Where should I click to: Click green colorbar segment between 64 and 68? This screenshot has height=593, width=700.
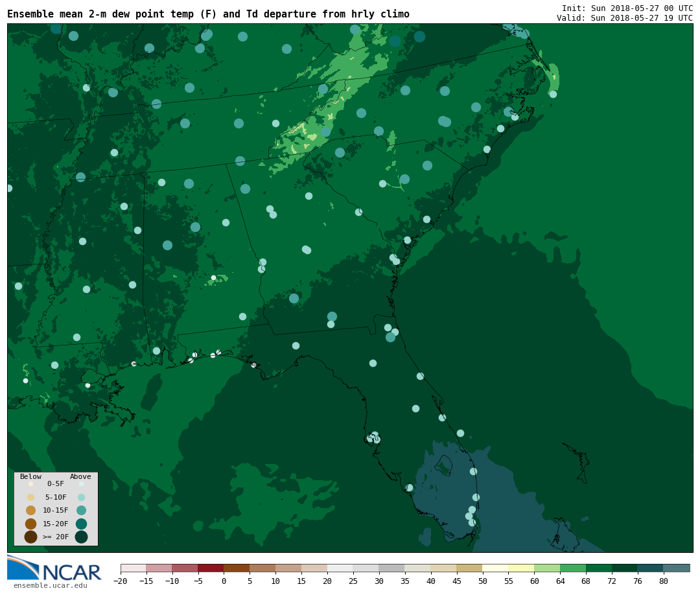click(573, 568)
